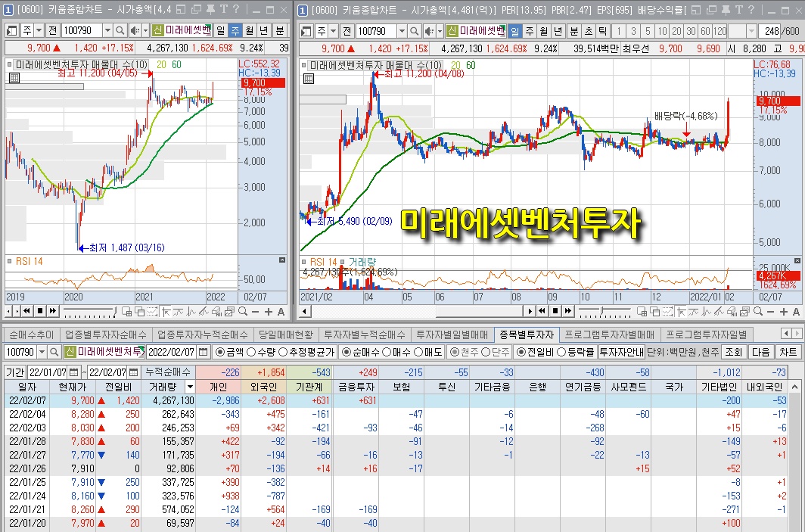Screen dimensions: 805x532
Task: Click the 투자자안내 button
Action: click(x=621, y=353)
